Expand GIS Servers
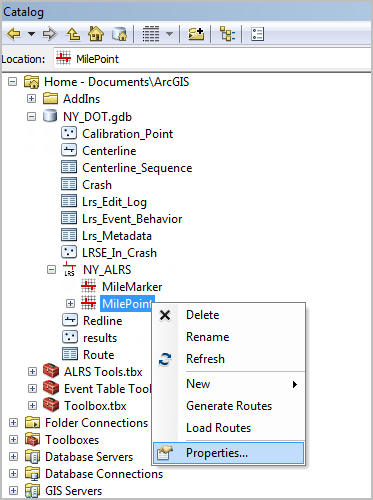 click(13, 491)
